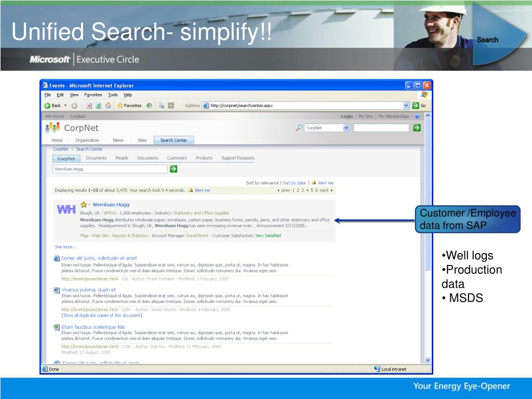532x399 pixels.
Task: Click the Sort by date link
Action: [294, 183]
